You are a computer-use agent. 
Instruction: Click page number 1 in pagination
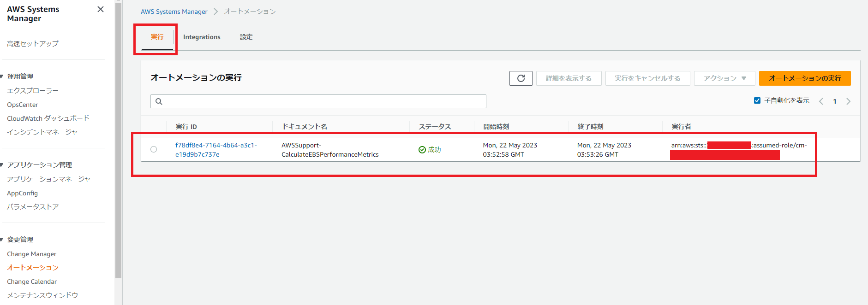pos(835,101)
